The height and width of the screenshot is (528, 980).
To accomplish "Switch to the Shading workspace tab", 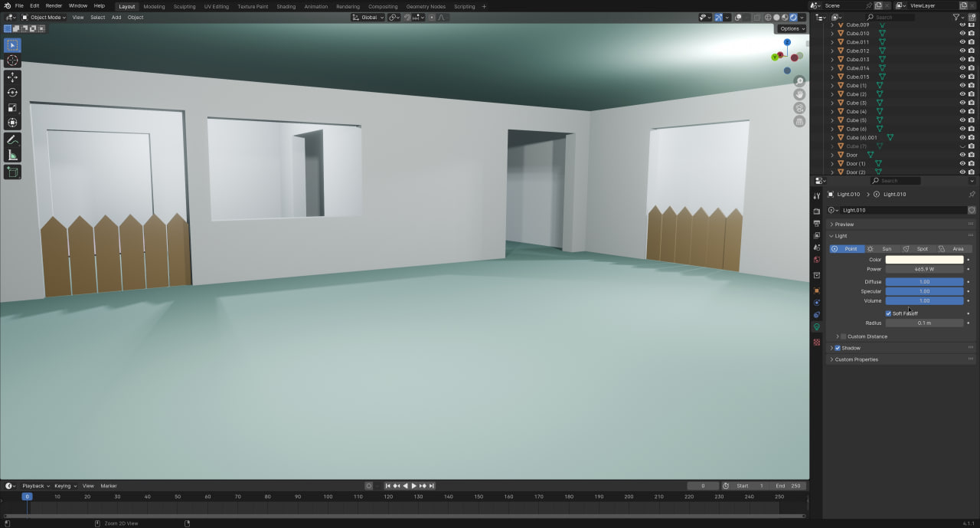I will pyautogui.click(x=286, y=6).
